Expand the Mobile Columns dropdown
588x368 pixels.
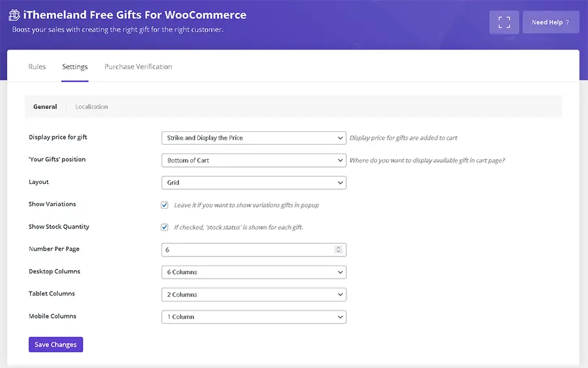click(x=253, y=317)
